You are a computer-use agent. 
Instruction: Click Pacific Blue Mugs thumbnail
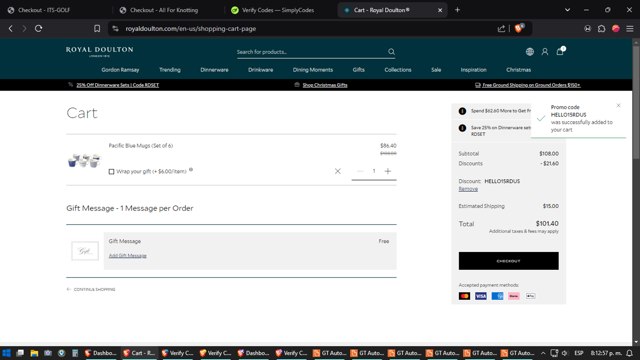point(84,160)
